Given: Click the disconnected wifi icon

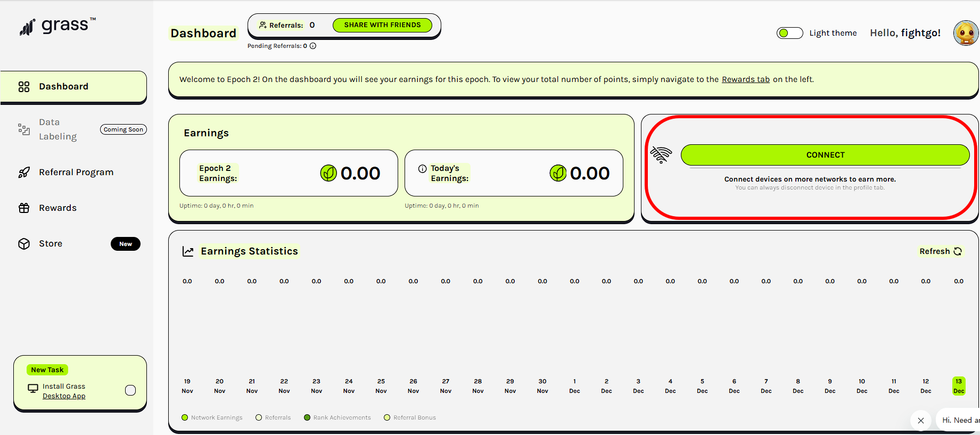Looking at the screenshot, I should point(661,155).
